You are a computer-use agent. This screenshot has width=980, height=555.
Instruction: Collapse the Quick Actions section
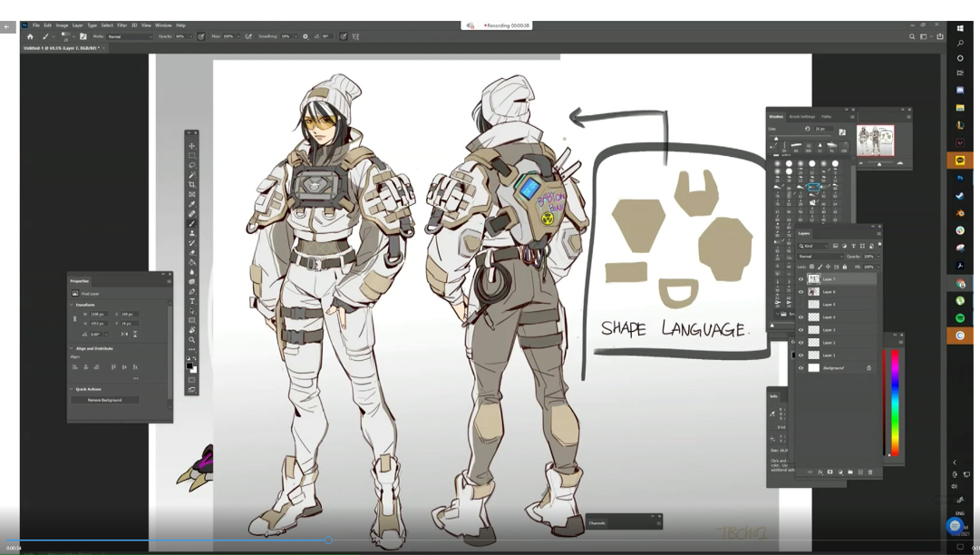click(72, 389)
